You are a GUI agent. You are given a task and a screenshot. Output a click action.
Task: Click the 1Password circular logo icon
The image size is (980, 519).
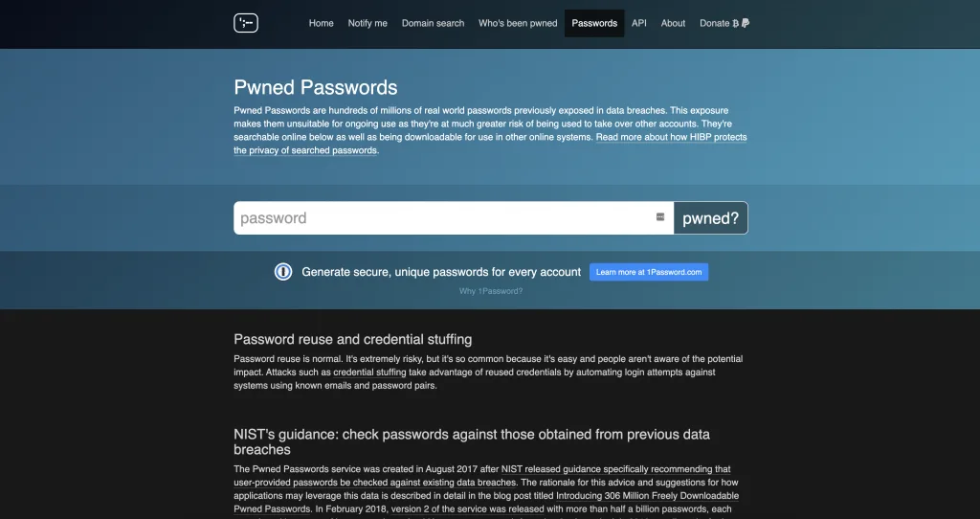[283, 272]
